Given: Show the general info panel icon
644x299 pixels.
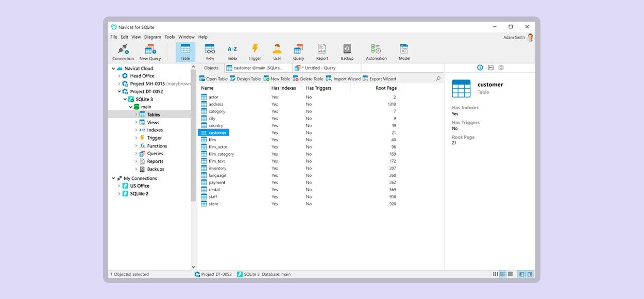Looking at the screenshot, I should [480, 68].
